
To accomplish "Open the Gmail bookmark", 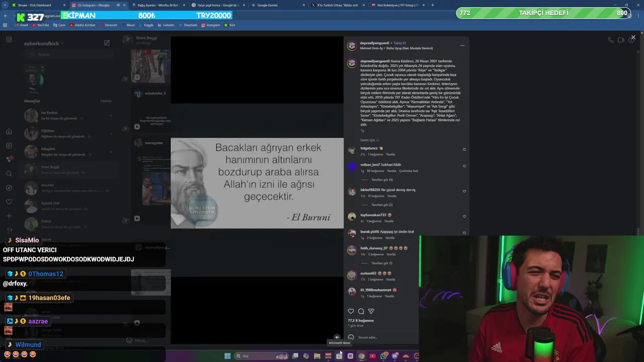I will click(x=22, y=25).
